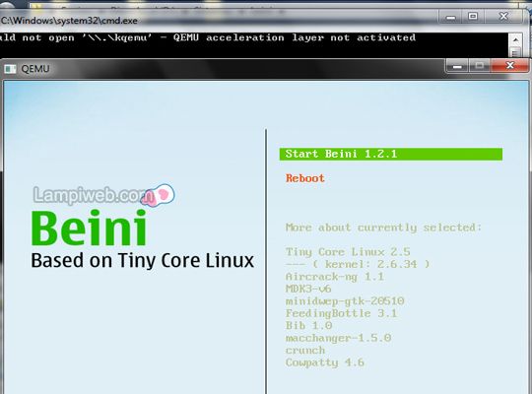532x394 pixels.
Task: Click the 'Tiny Core Linux 2.5' line
Action: click(x=348, y=252)
